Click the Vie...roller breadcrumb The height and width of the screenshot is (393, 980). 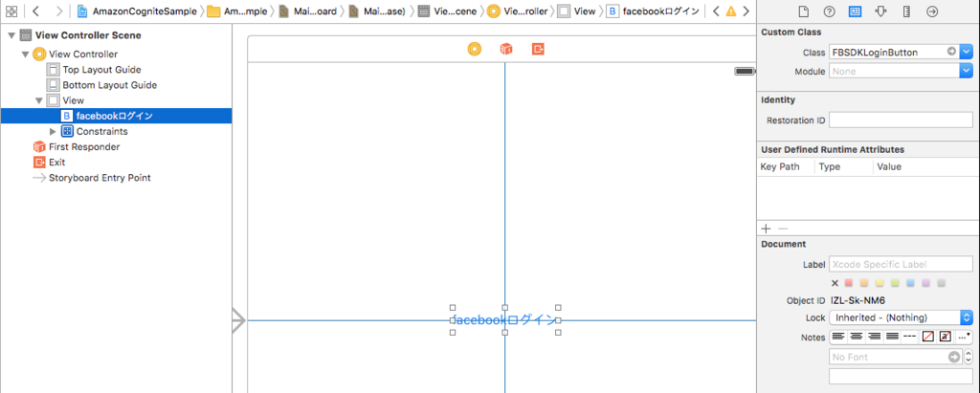(x=517, y=11)
